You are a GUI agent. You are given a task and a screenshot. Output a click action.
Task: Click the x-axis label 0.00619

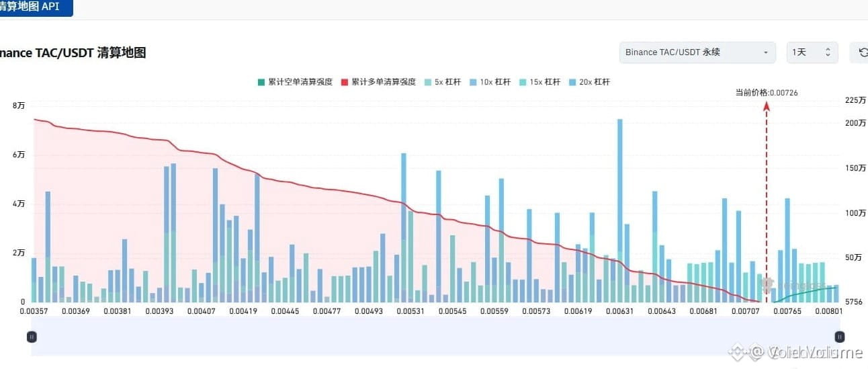point(578,311)
